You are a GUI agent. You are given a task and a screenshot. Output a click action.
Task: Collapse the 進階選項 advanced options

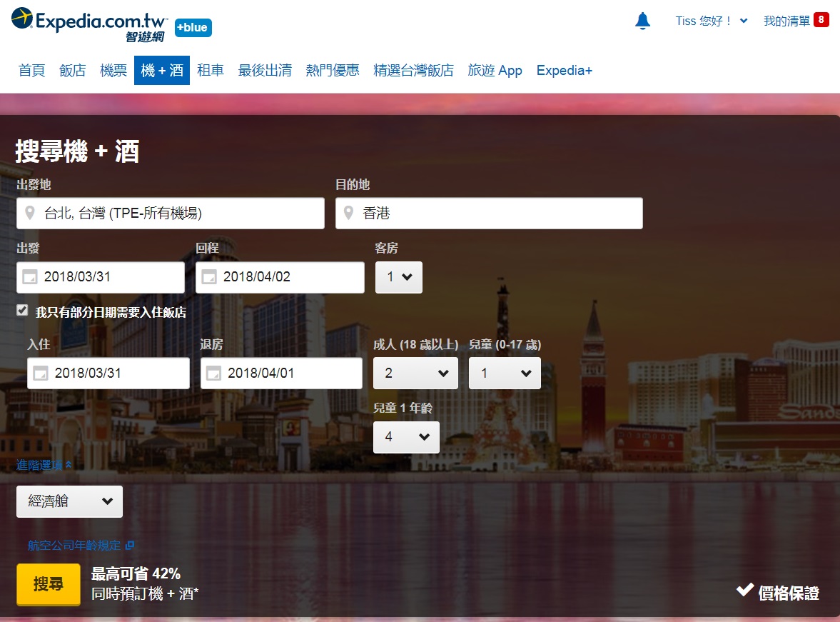(x=44, y=465)
